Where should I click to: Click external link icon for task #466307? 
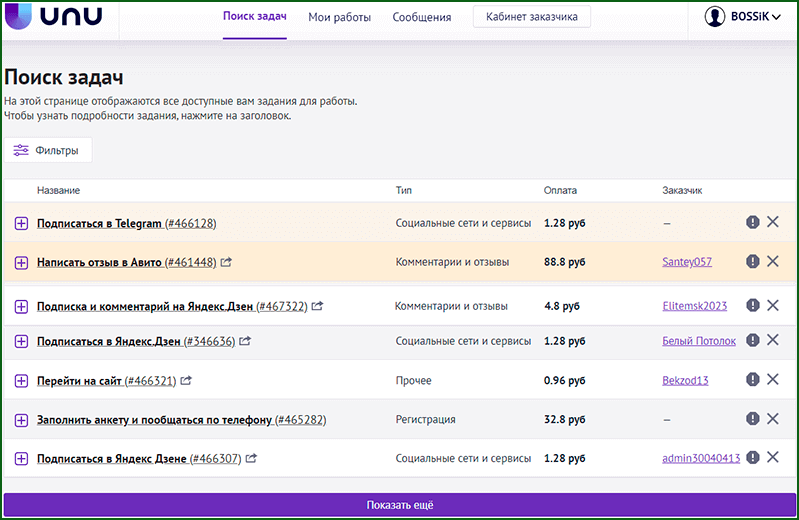[x=251, y=458]
